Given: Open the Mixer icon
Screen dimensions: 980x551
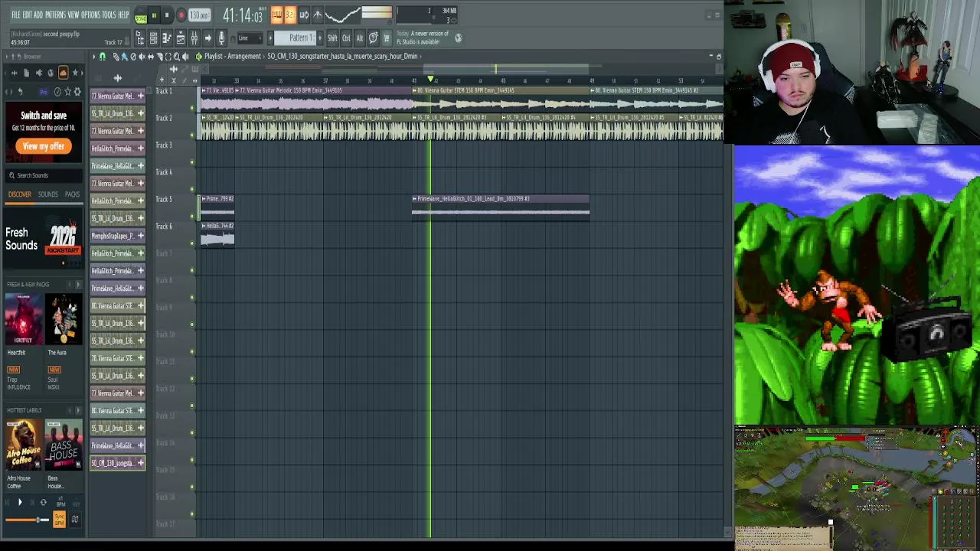Looking at the screenshot, I should pyautogui.click(x=194, y=37).
